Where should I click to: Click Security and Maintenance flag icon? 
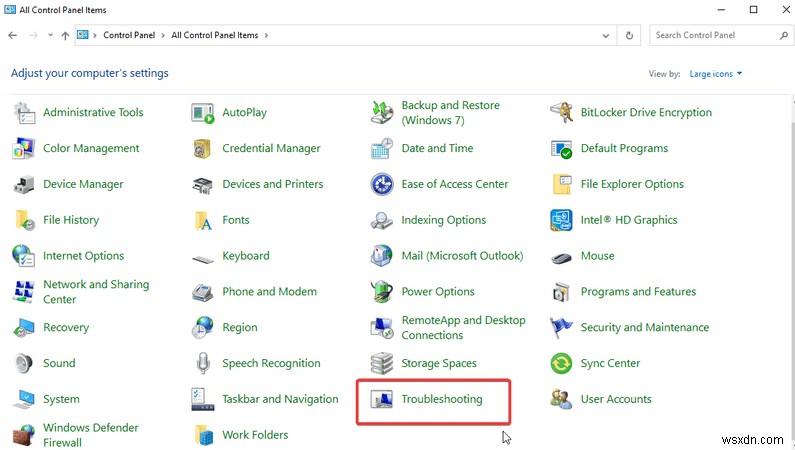pyautogui.click(x=561, y=328)
